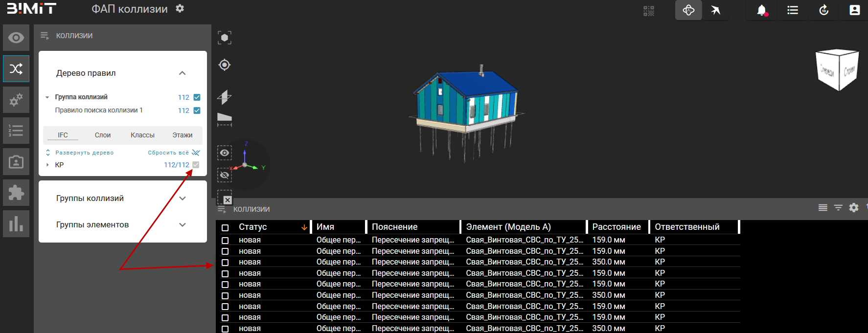This screenshot has height=333, width=868.
Task: Switch to the Этажи tab
Action: [x=182, y=135]
